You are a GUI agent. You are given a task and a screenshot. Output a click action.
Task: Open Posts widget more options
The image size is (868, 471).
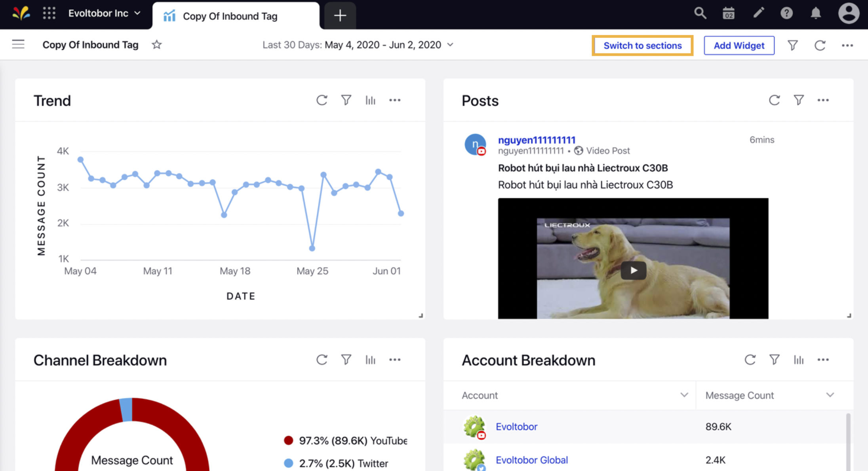(823, 100)
